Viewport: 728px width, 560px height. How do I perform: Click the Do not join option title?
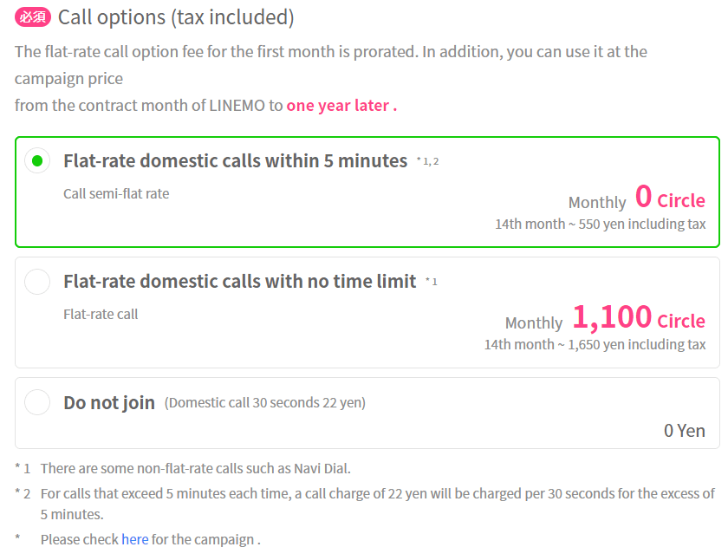tap(111, 400)
